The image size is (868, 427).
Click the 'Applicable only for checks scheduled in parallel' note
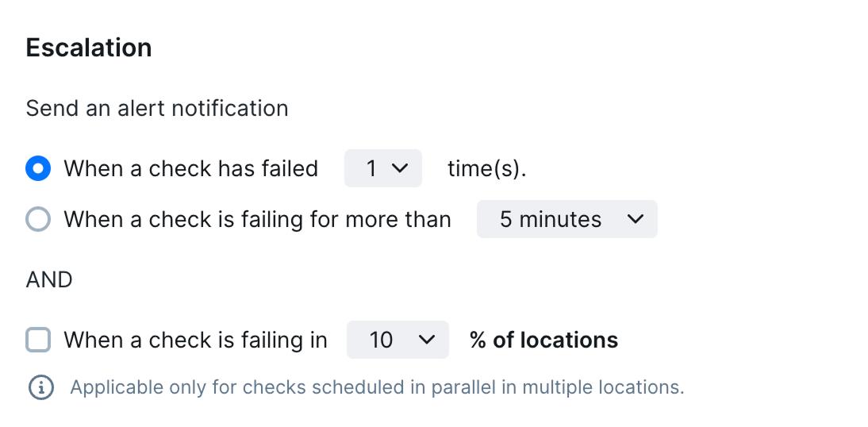pos(377,387)
